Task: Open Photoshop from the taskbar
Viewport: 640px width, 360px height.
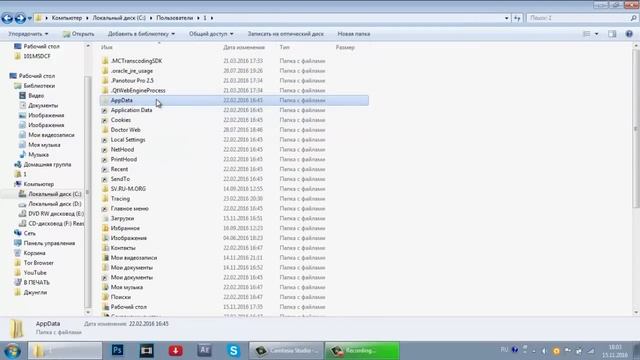Action: click(x=118, y=350)
